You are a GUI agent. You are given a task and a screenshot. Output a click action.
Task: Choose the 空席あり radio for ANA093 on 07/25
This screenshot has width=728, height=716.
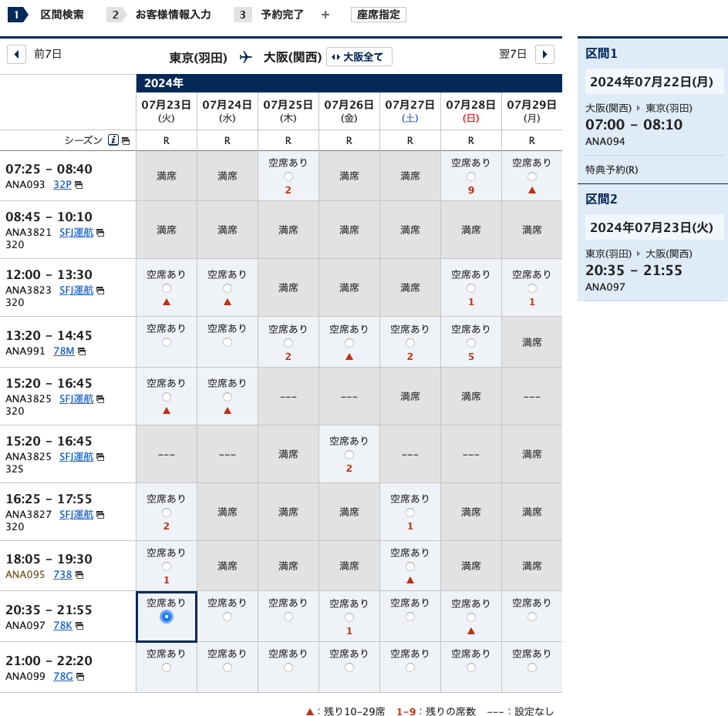pos(288,176)
